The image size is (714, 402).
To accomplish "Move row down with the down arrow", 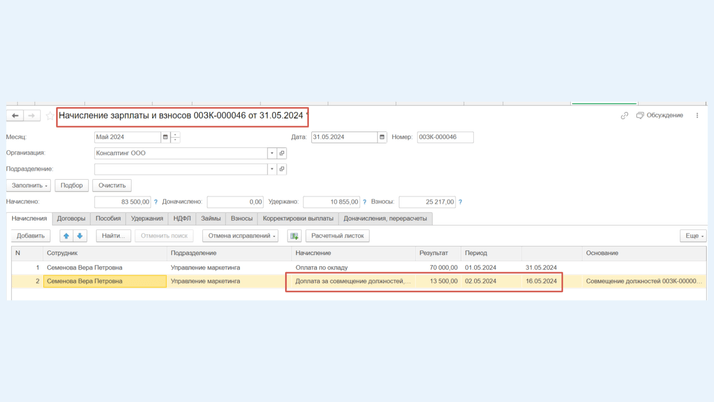I will tap(80, 236).
